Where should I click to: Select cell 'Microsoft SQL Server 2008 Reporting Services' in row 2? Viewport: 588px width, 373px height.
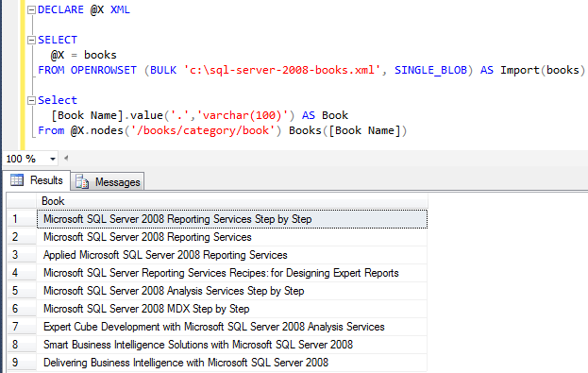click(x=232, y=237)
